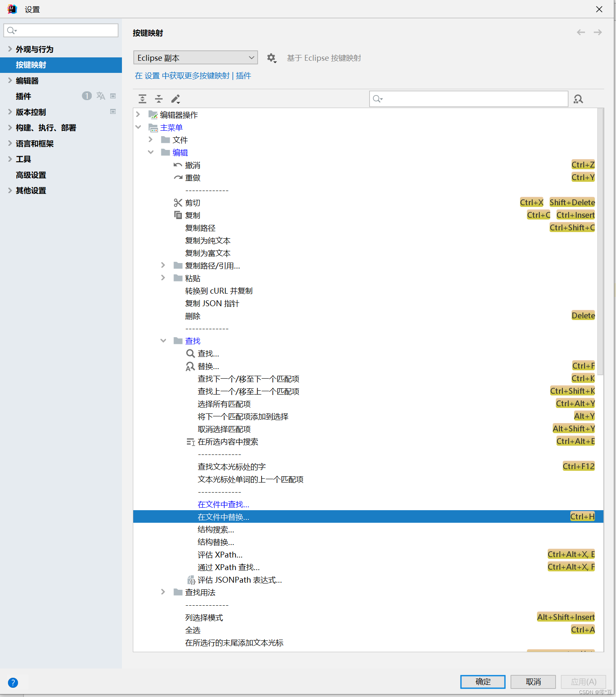Viewport: 616px width, 697px height.
Task: Collapse the 查找 folder in the tree
Action: click(163, 341)
